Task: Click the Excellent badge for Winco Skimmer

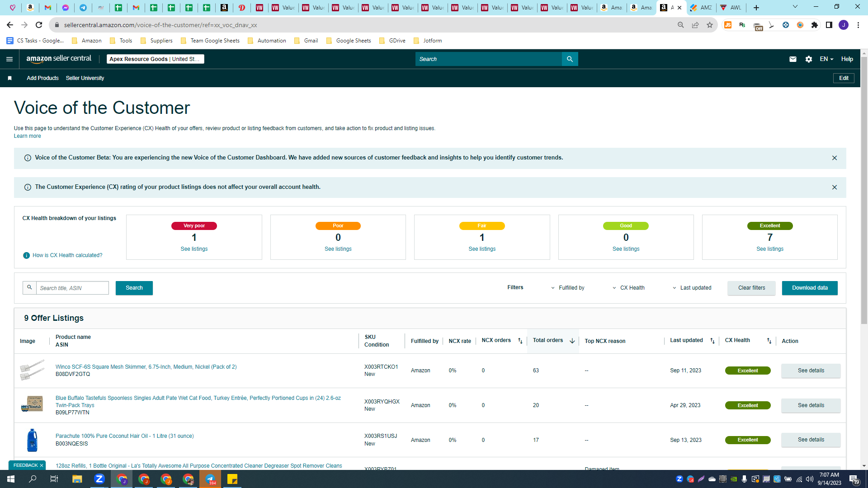Action: coord(748,371)
